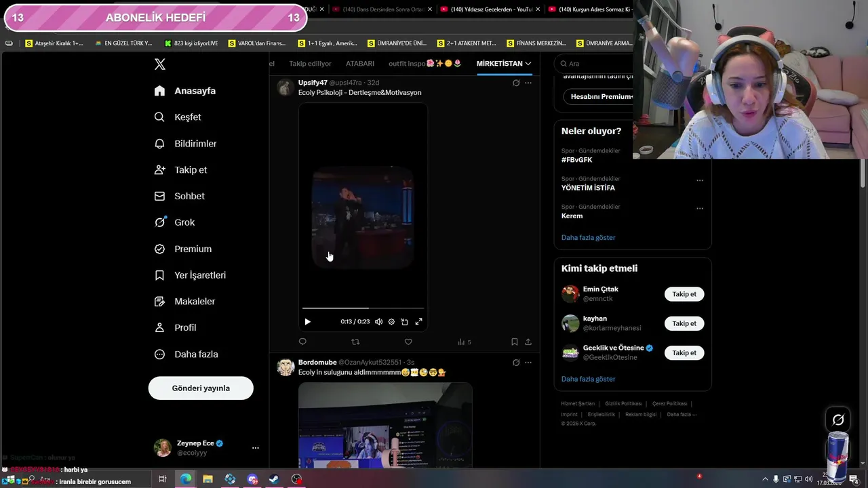The width and height of the screenshot is (868, 488).
Task: Toggle picture-in-picture on video
Action: (404, 322)
